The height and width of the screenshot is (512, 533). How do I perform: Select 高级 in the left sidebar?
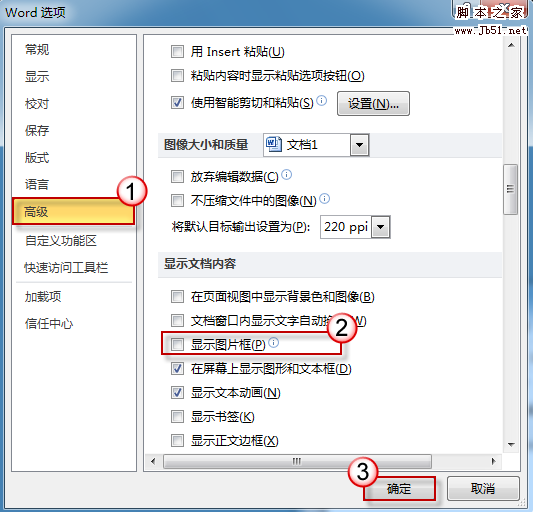tap(73, 212)
